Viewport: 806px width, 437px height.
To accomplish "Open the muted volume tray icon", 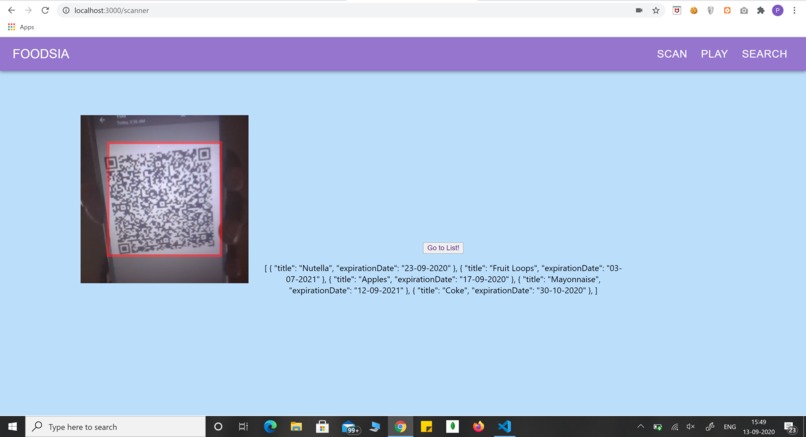I will [x=691, y=427].
